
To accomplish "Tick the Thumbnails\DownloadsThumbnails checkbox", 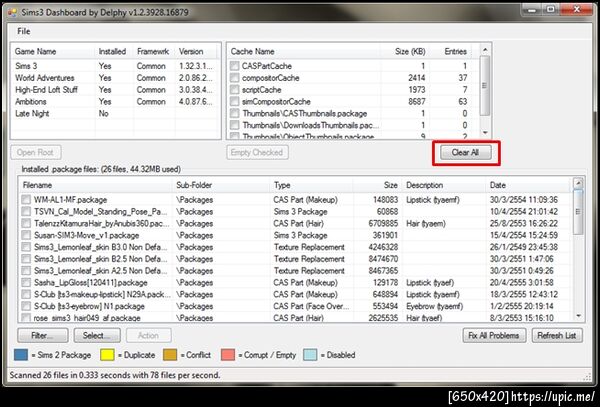I will (235, 125).
